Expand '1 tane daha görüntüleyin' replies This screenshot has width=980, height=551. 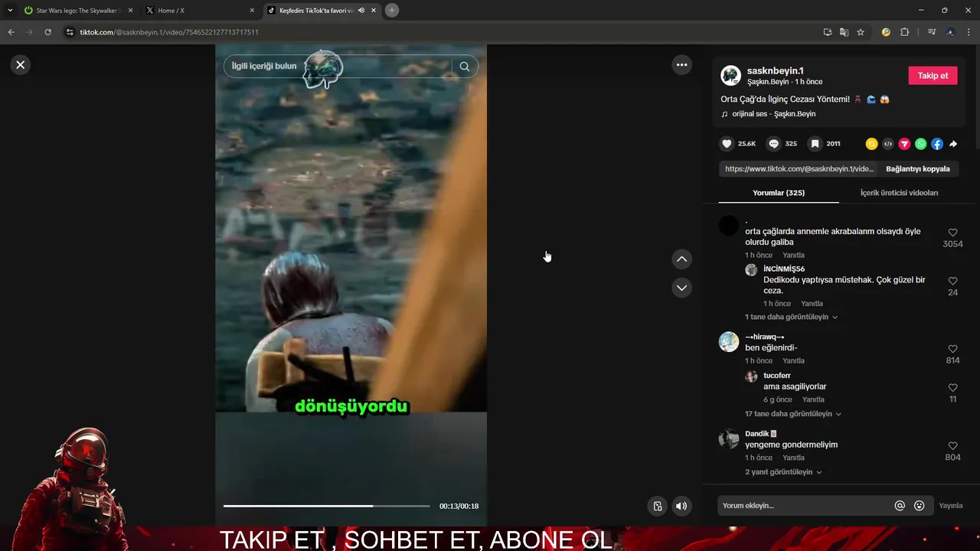click(791, 317)
